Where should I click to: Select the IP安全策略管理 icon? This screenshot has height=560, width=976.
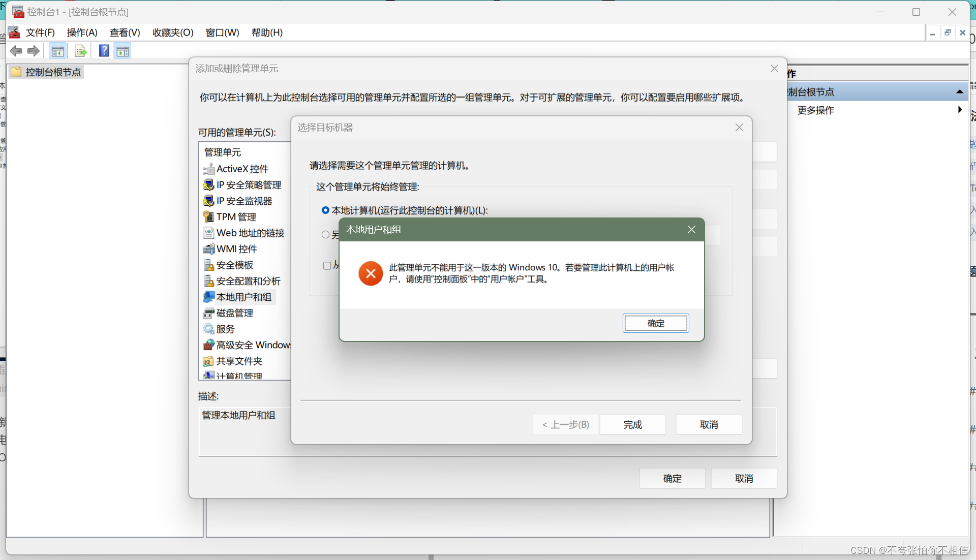coord(209,184)
